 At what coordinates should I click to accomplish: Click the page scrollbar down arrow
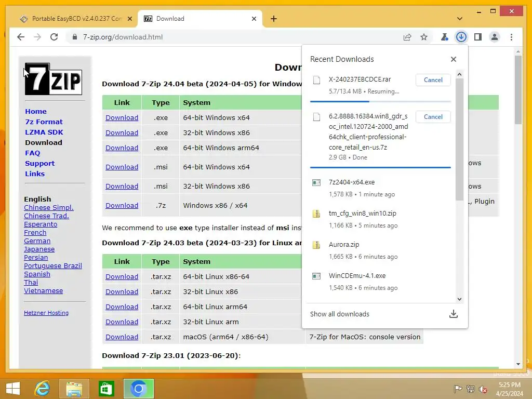coord(518,364)
